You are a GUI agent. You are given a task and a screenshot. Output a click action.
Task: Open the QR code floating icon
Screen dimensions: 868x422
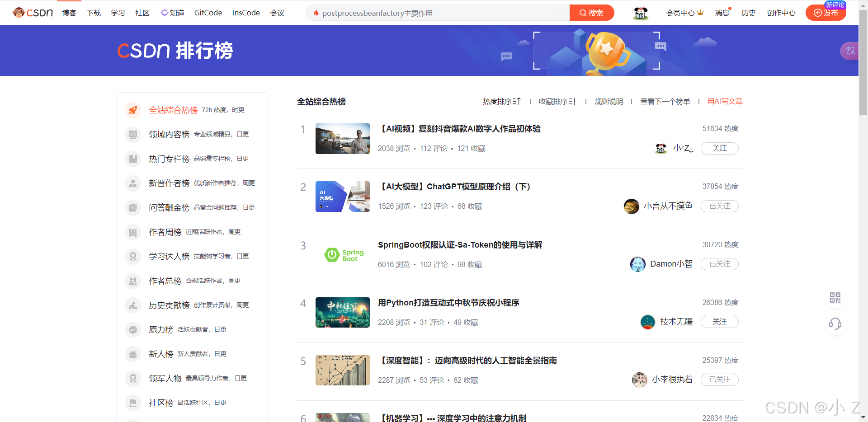pos(835,297)
